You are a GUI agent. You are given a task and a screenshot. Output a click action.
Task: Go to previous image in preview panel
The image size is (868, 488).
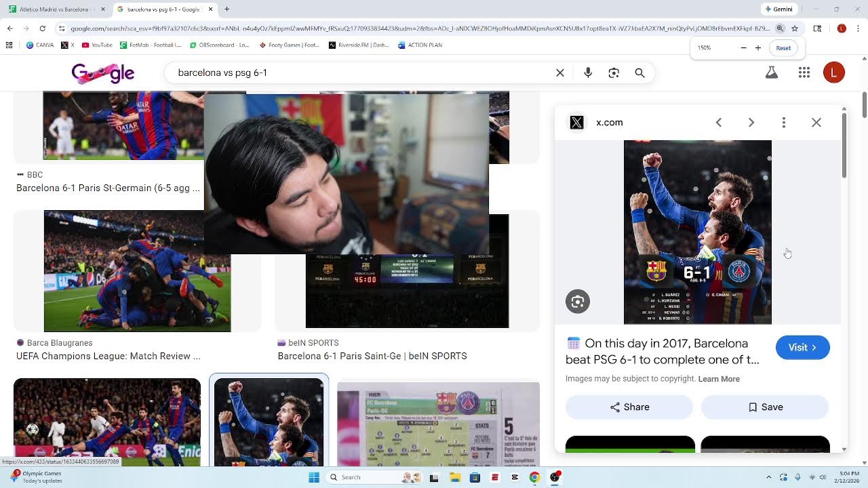[x=719, y=123]
